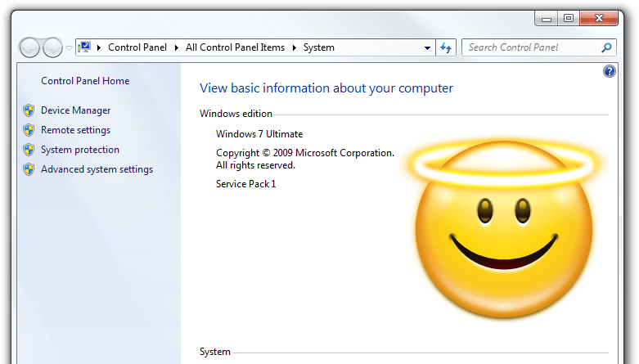
Task: Expand the arrow after Control Panel breadcrumb
Action: click(177, 47)
